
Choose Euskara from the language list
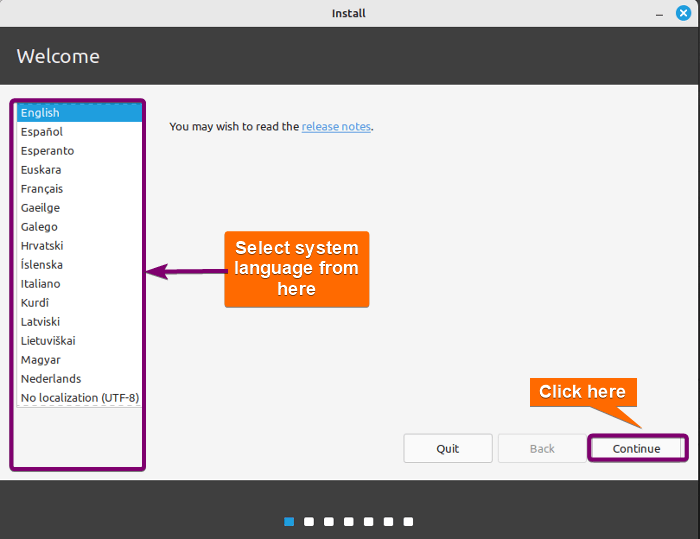tap(79, 170)
